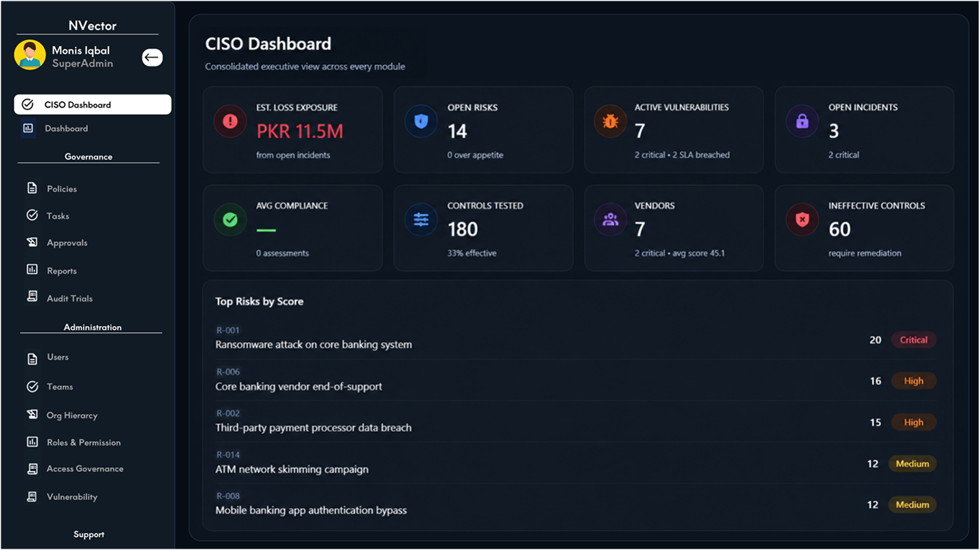Click the icon beside Approvals
The image size is (980, 550).
click(32, 242)
